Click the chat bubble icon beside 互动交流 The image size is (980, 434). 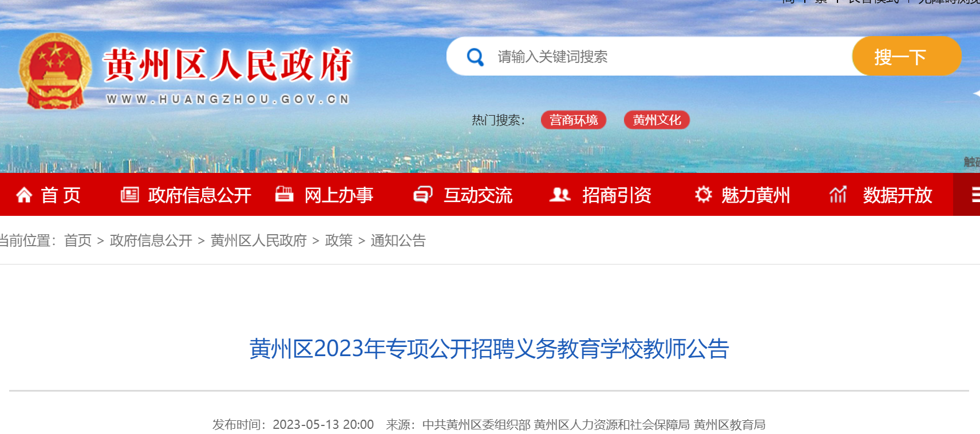click(x=423, y=195)
